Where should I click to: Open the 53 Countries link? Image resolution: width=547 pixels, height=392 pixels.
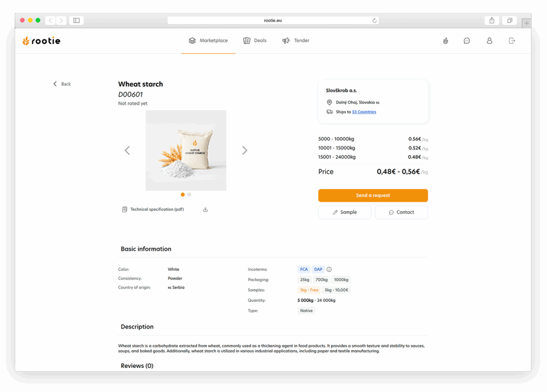[364, 112]
